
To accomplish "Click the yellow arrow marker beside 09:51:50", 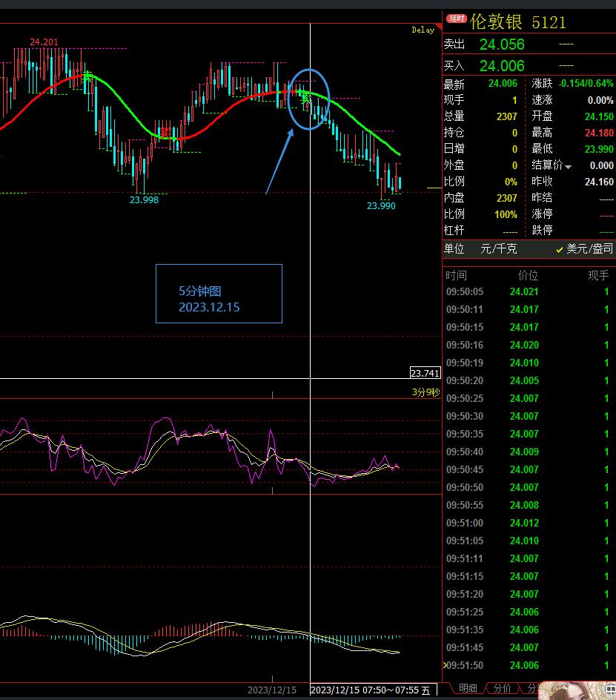I will point(445,665).
